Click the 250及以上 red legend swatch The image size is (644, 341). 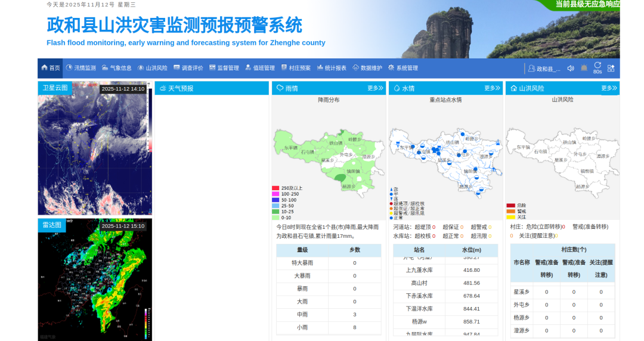click(x=275, y=188)
